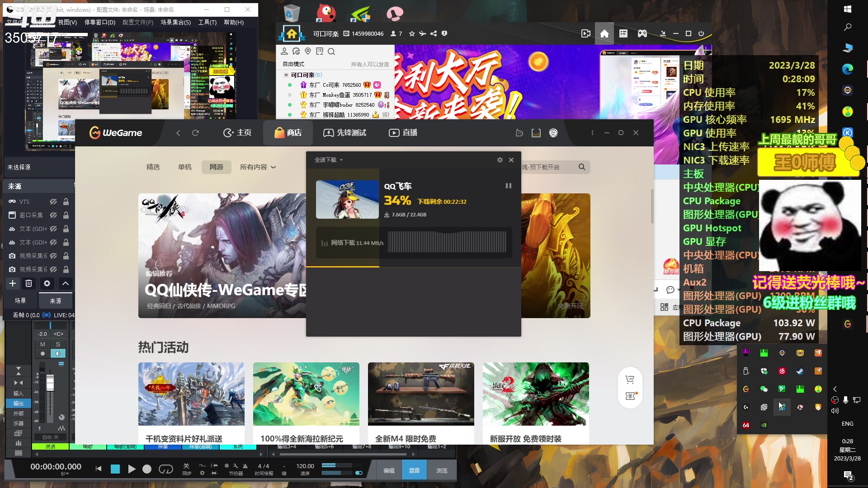Open the OBS 工具(T) menu
Screen dimensions: 868x488
click(207, 22)
